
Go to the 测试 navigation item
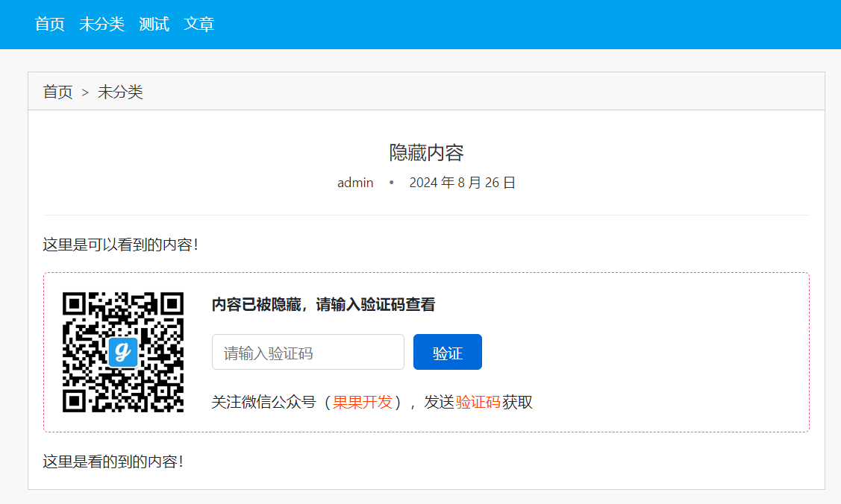click(x=154, y=24)
